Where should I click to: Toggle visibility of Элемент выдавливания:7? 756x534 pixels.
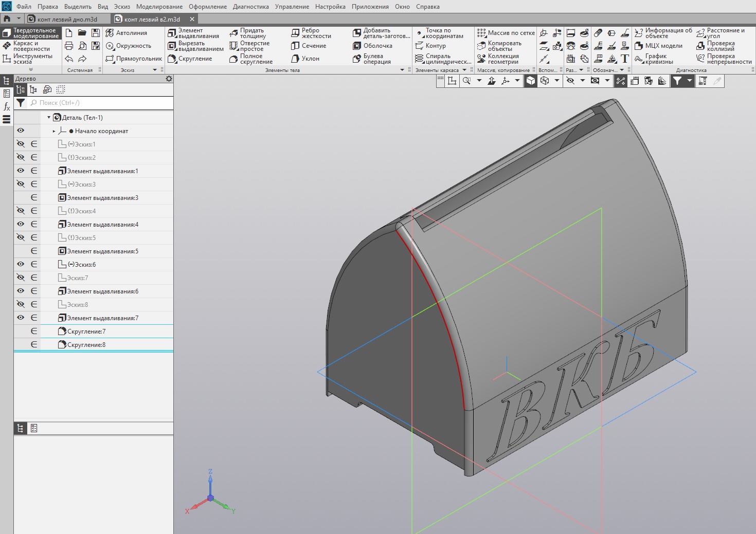21,318
